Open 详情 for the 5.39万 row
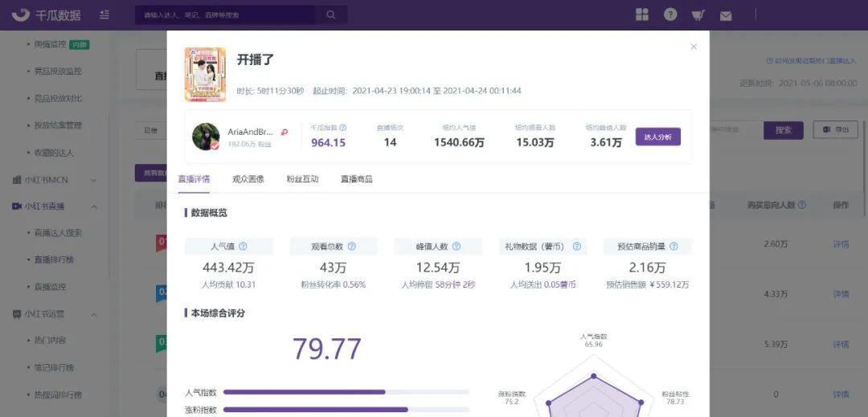 click(841, 345)
